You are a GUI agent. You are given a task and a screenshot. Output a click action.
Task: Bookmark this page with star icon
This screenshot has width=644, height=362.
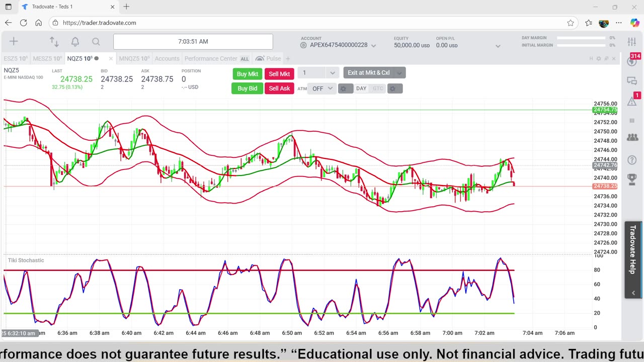point(571,23)
